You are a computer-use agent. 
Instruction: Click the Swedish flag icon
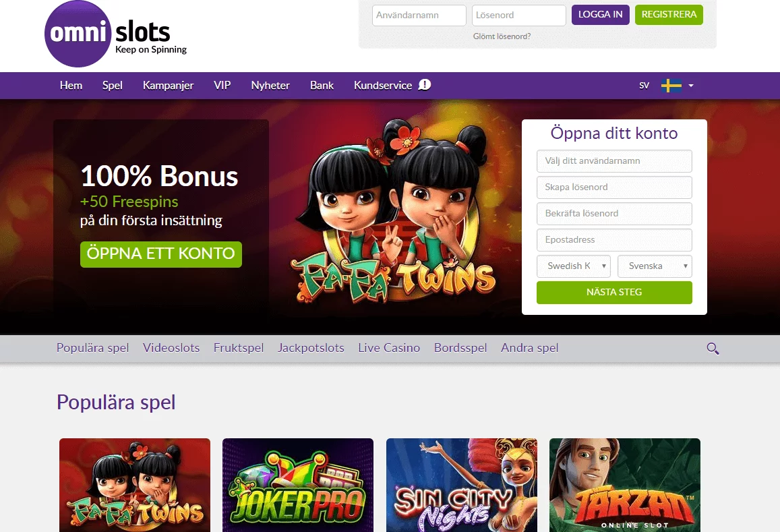click(x=671, y=86)
